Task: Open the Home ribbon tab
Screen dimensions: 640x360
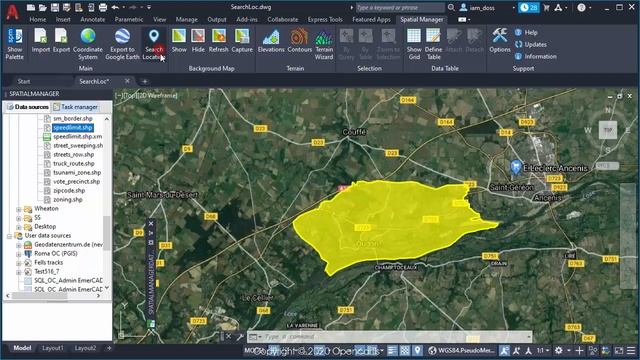Action: click(38, 19)
